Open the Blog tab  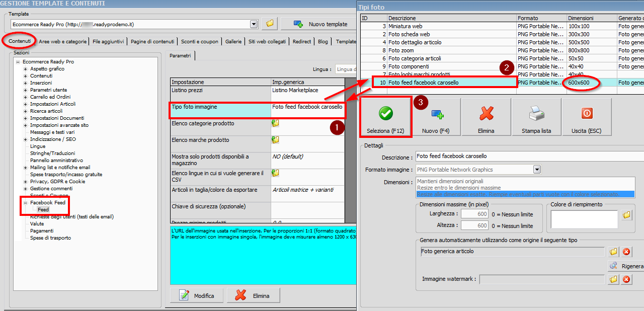tap(323, 42)
